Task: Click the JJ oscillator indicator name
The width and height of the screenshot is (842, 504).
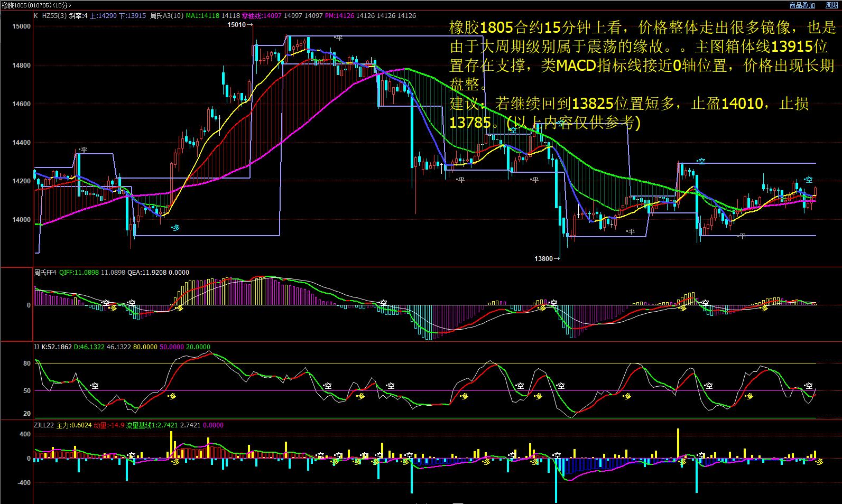Action: (36, 347)
